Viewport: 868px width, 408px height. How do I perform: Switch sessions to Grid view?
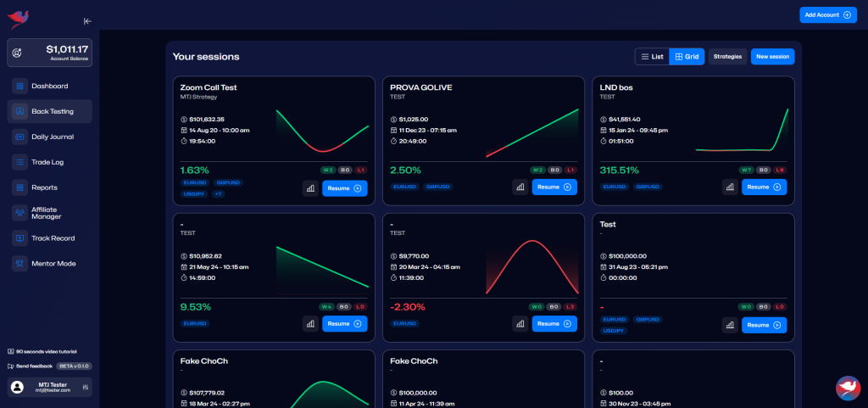point(687,57)
